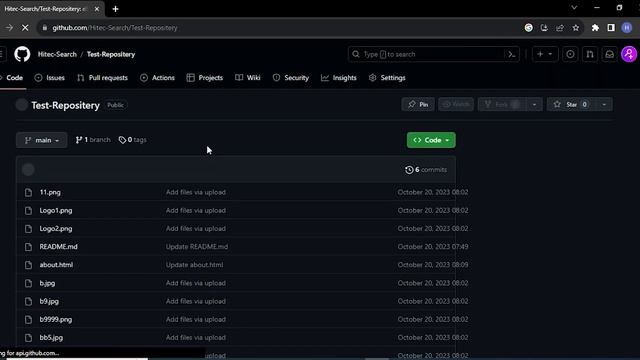Open the Wiki tab

(x=248, y=78)
